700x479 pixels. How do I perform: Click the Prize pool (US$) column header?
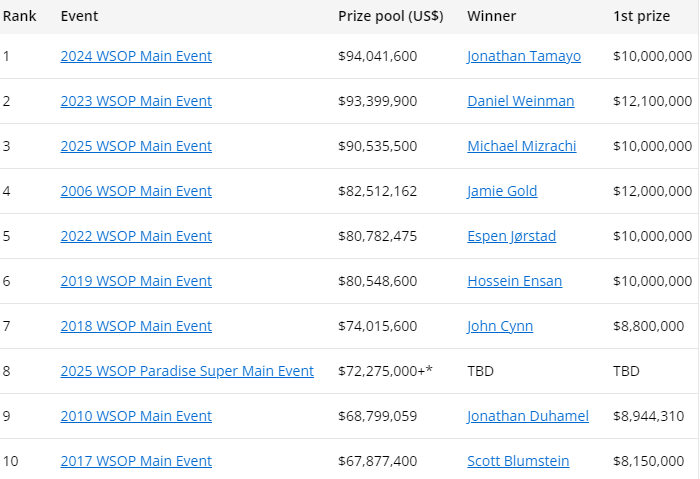[392, 17]
